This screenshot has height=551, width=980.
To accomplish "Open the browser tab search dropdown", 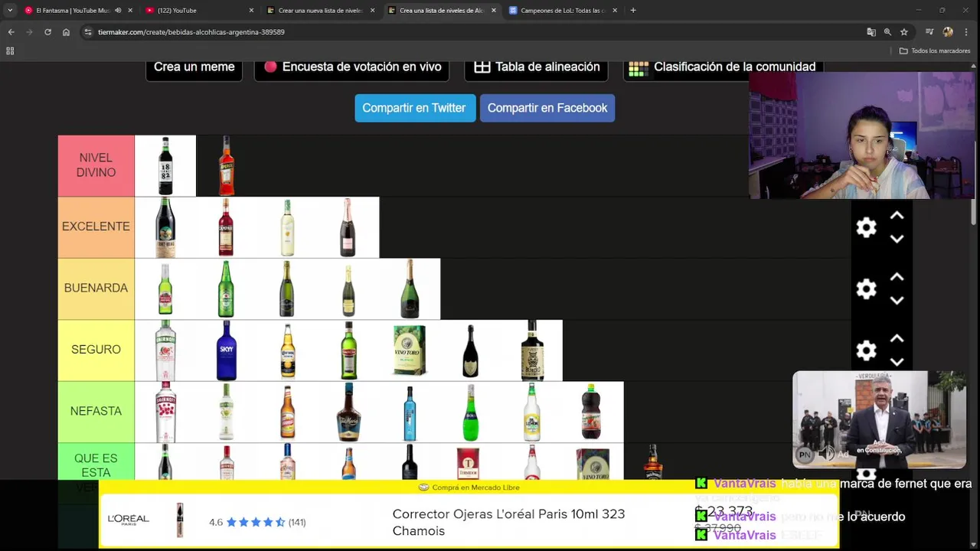I will coord(10,10).
